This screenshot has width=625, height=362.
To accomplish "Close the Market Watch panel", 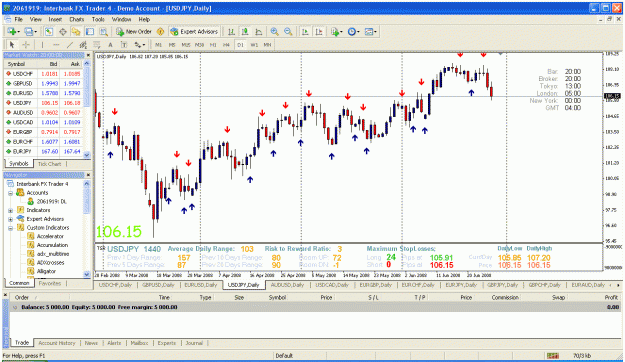I will coord(88,55).
